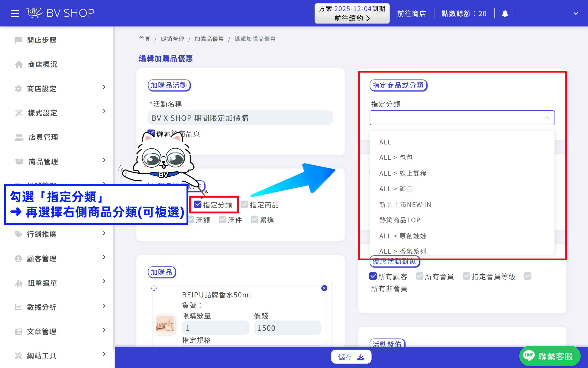
Task: Click the tools icon beside 網站工具
Action: (18, 356)
